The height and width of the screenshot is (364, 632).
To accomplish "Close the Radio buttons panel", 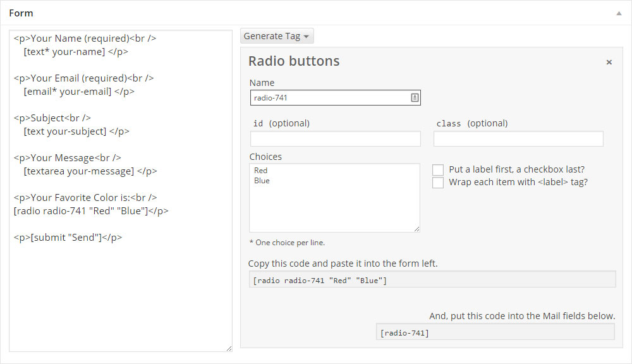I will click(x=609, y=62).
